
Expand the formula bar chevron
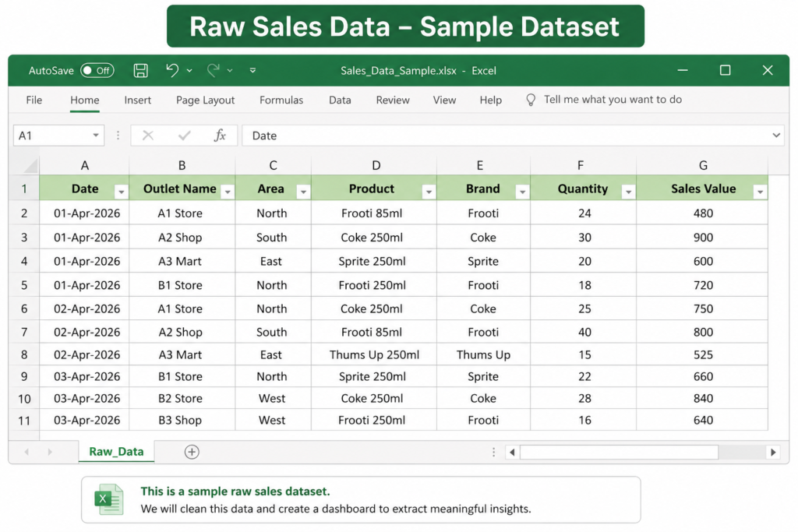tap(775, 136)
